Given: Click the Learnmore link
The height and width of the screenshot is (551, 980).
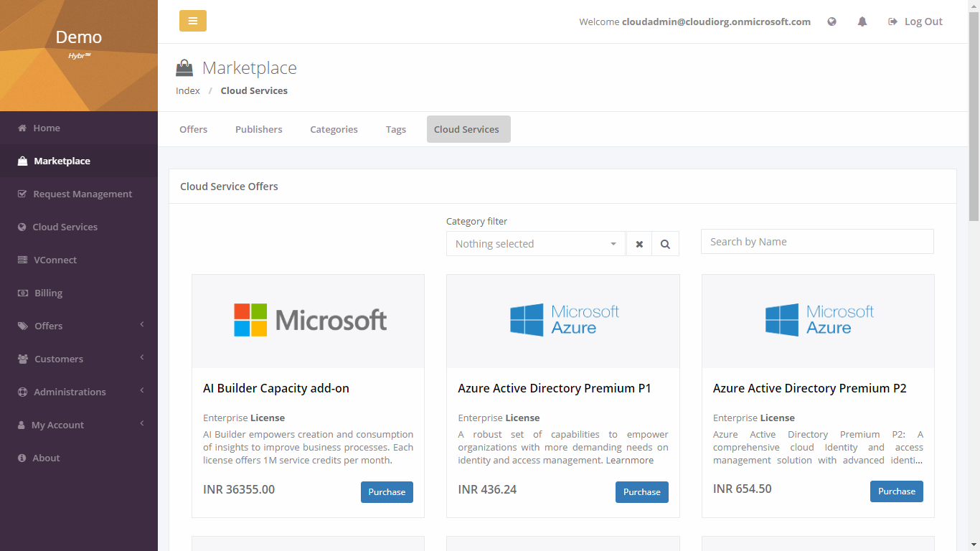Looking at the screenshot, I should (629, 460).
